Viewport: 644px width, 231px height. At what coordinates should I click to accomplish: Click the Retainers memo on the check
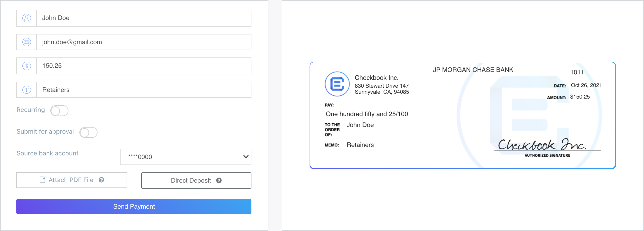(x=360, y=145)
